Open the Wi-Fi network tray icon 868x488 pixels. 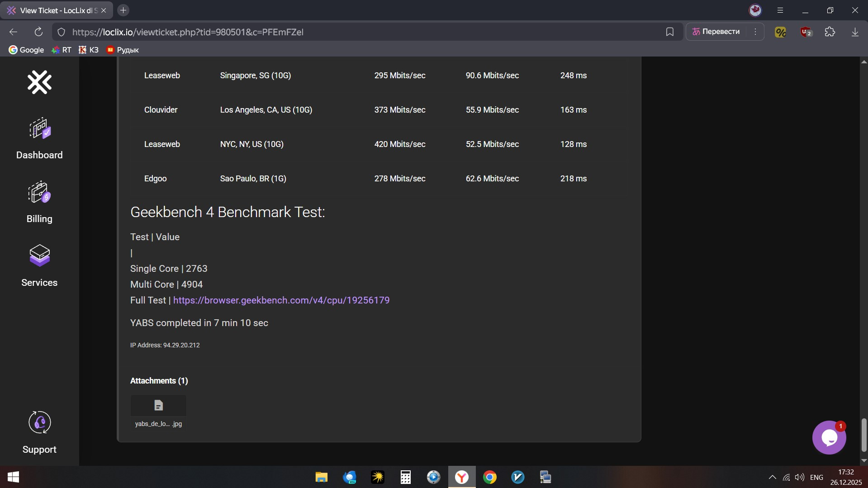click(787, 477)
